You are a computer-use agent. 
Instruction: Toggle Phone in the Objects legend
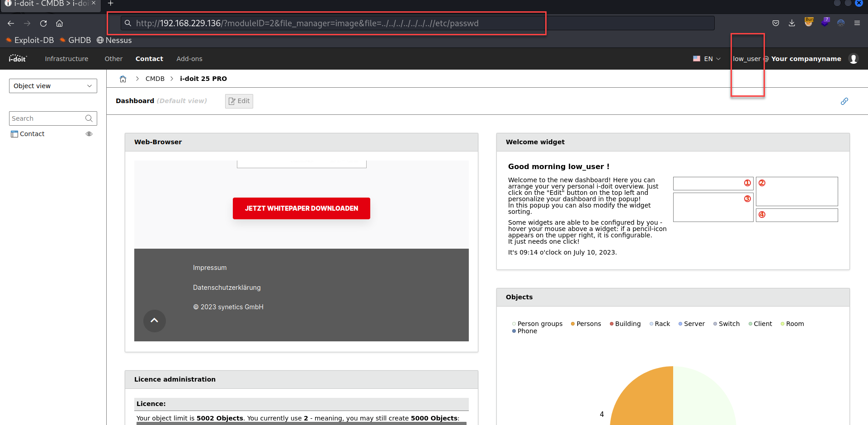[x=525, y=331]
